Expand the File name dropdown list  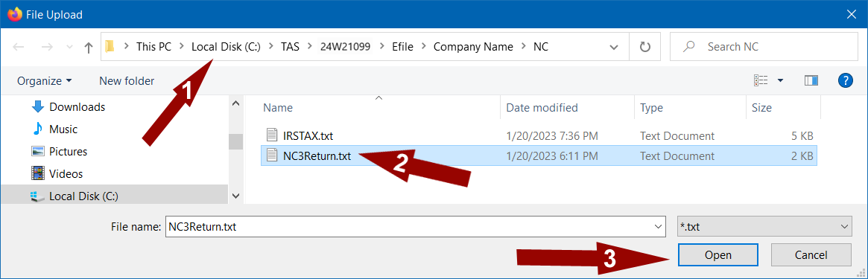tap(659, 226)
